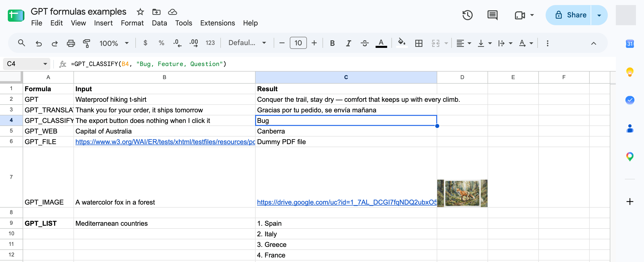This screenshot has width=644, height=262.
Task: Click the search menus magnifier icon
Action: pos(22,43)
